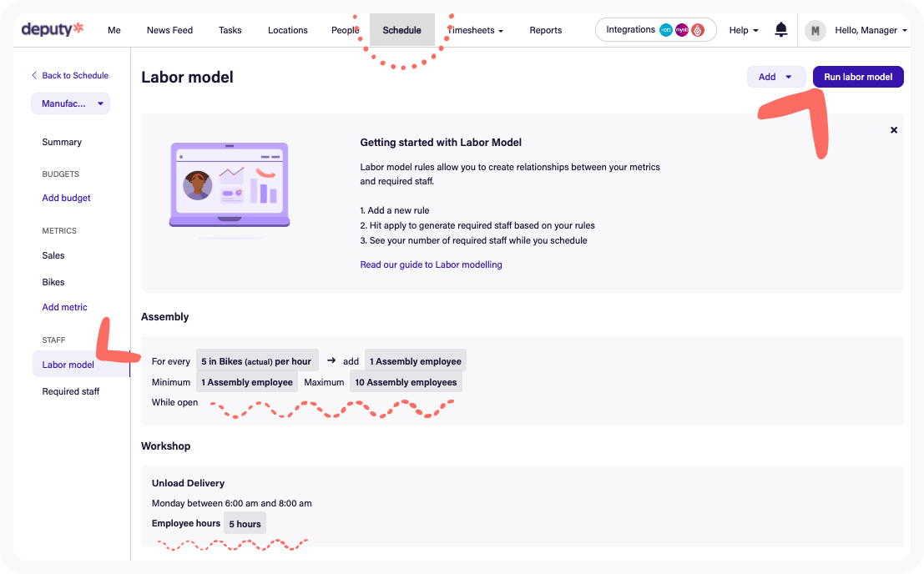Edit the 10 Assembly employees maximum
This screenshot has width=924, height=574.
[x=406, y=382]
